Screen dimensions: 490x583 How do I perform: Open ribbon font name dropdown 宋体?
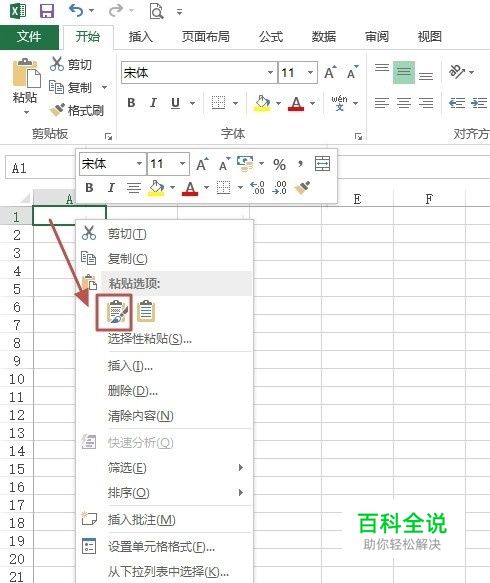271,72
